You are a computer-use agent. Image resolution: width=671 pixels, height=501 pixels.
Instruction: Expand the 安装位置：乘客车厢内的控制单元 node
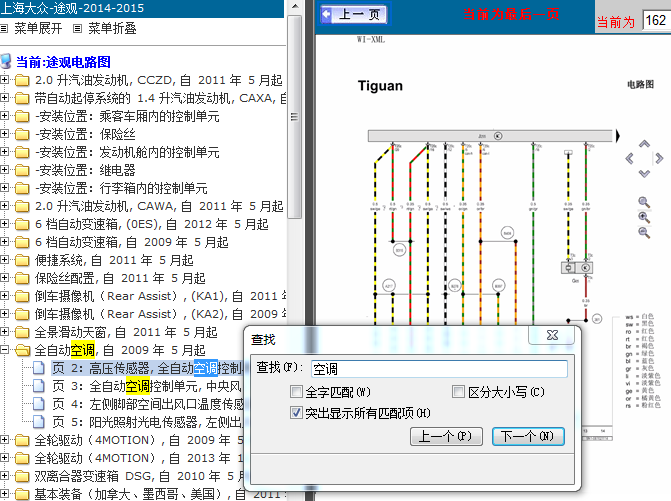(4, 116)
